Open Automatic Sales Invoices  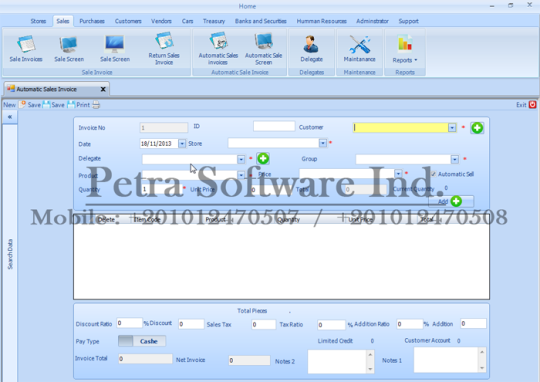pos(218,49)
